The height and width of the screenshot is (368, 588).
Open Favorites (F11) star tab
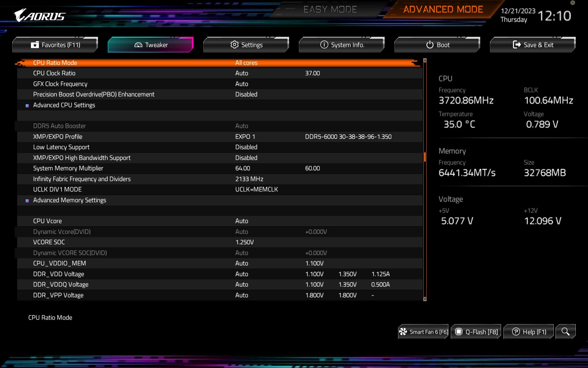click(55, 45)
